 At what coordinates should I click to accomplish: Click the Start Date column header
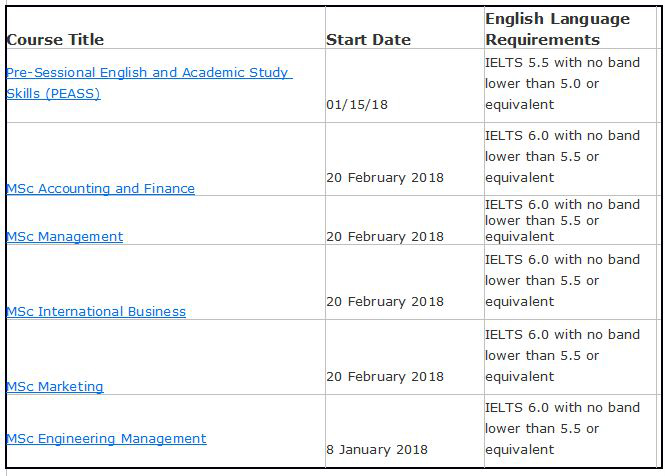coord(368,39)
